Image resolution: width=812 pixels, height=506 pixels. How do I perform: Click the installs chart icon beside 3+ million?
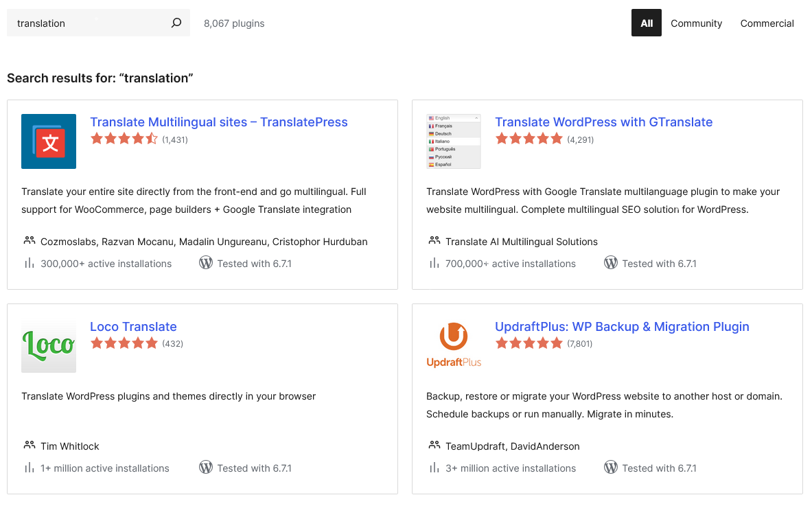[434, 468]
